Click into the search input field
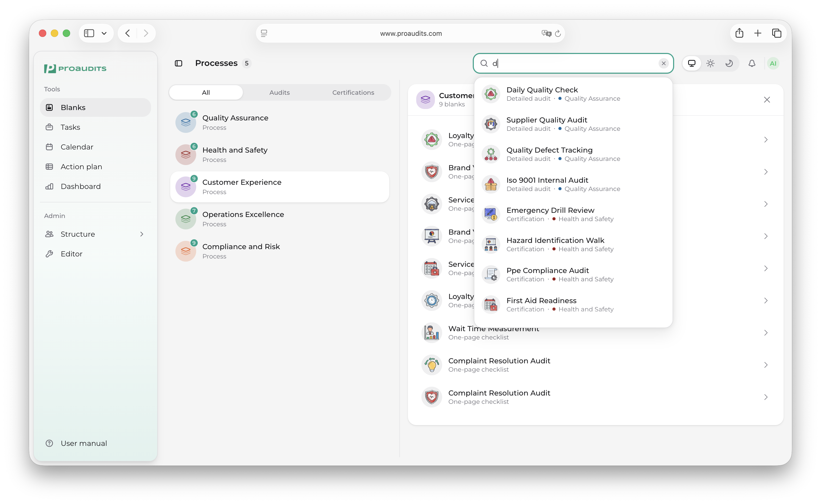This screenshot has width=821, height=504. (573, 63)
